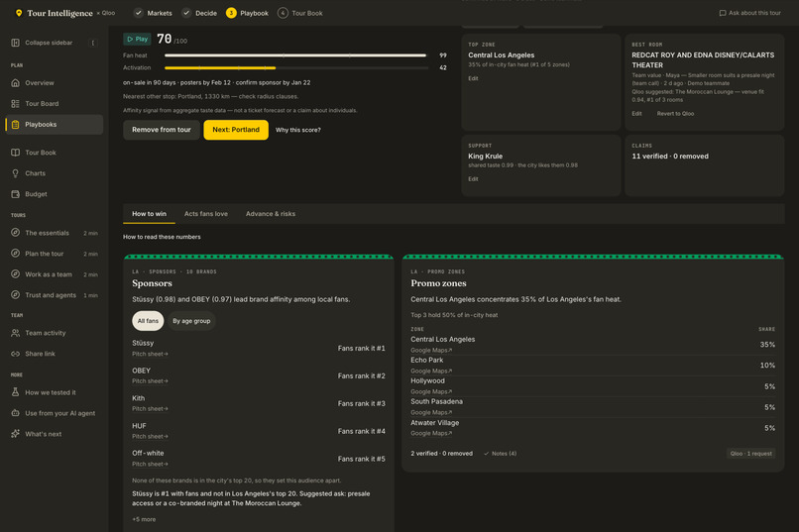Click the Qloo · 1 request badge
The height and width of the screenshot is (532, 799).
751,454
